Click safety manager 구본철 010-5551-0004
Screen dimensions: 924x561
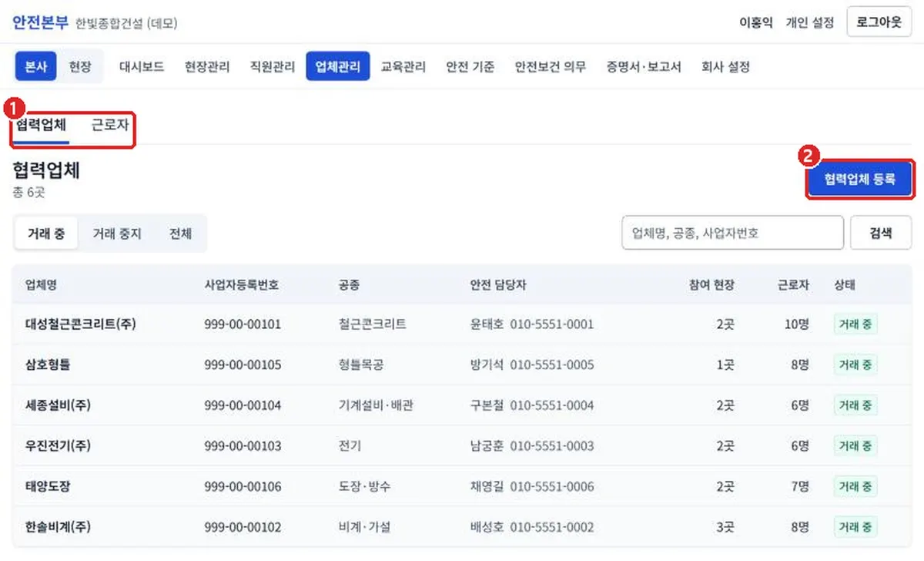tap(532, 405)
